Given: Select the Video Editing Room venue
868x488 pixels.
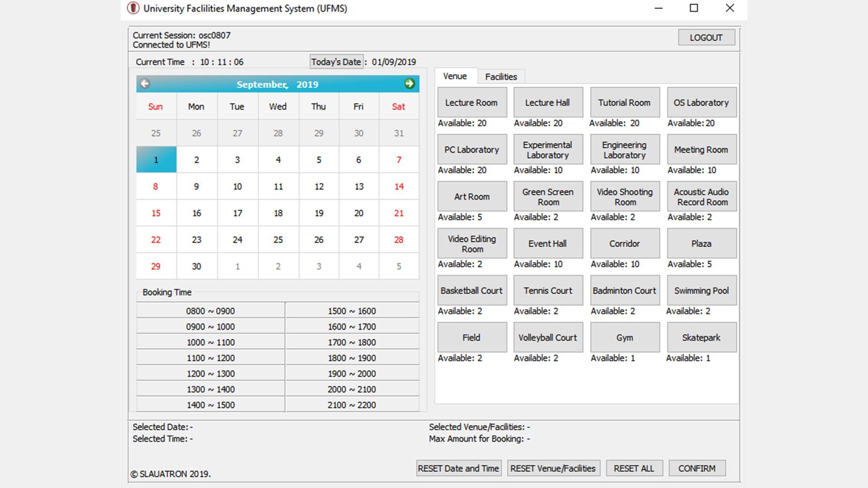Looking at the screenshot, I should point(472,244).
